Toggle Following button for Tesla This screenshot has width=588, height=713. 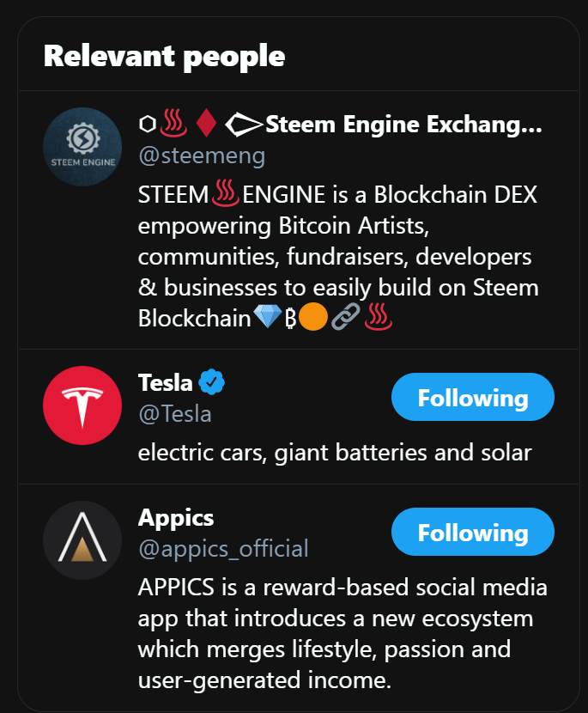pos(473,397)
